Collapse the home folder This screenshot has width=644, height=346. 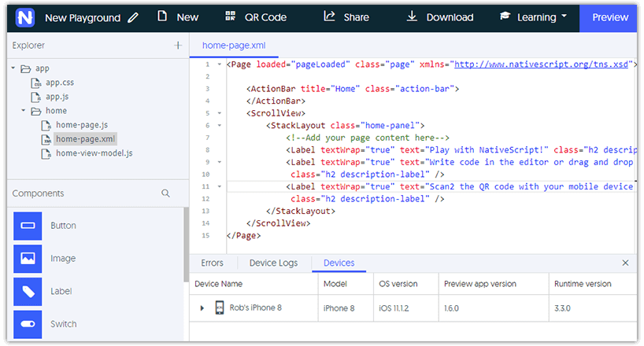click(x=24, y=110)
